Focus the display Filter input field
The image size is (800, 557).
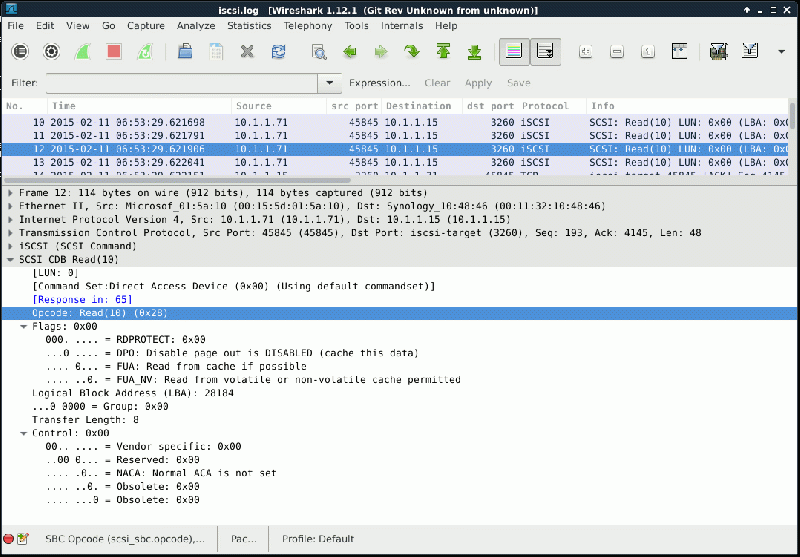[182, 83]
